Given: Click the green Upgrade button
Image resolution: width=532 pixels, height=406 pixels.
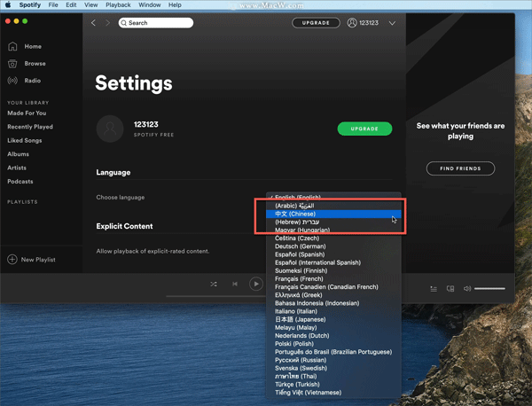Looking at the screenshot, I should (364, 129).
